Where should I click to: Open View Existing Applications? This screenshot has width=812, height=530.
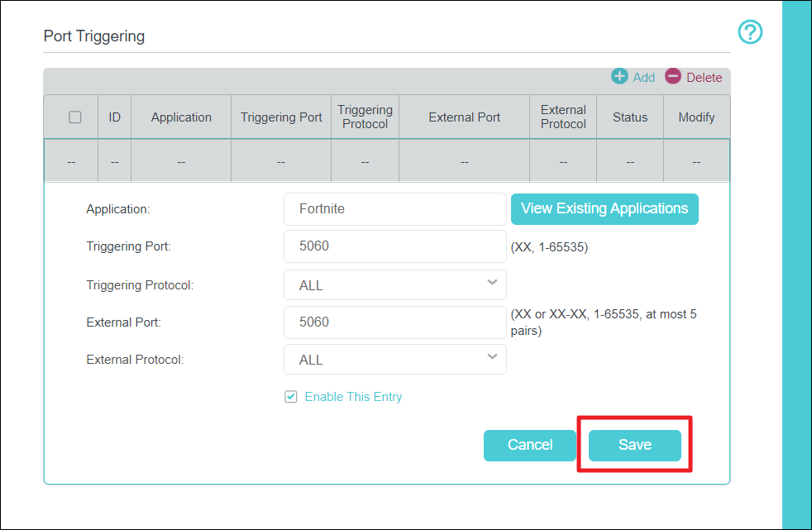[x=604, y=209]
